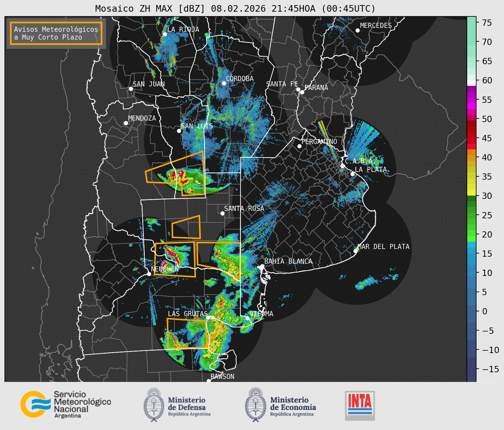504x430 pixels.
Task: Select the Mendoza city marker dot
Action: pos(126,123)
